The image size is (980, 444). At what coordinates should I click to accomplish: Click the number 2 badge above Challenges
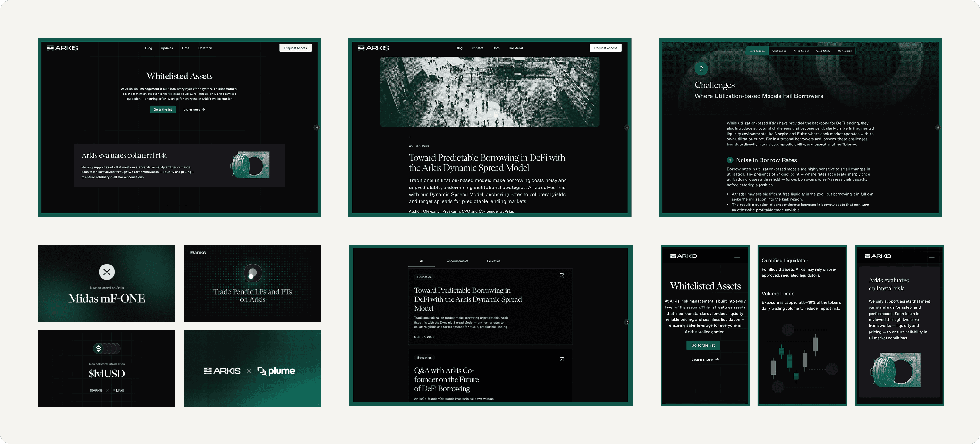[701, 69]
